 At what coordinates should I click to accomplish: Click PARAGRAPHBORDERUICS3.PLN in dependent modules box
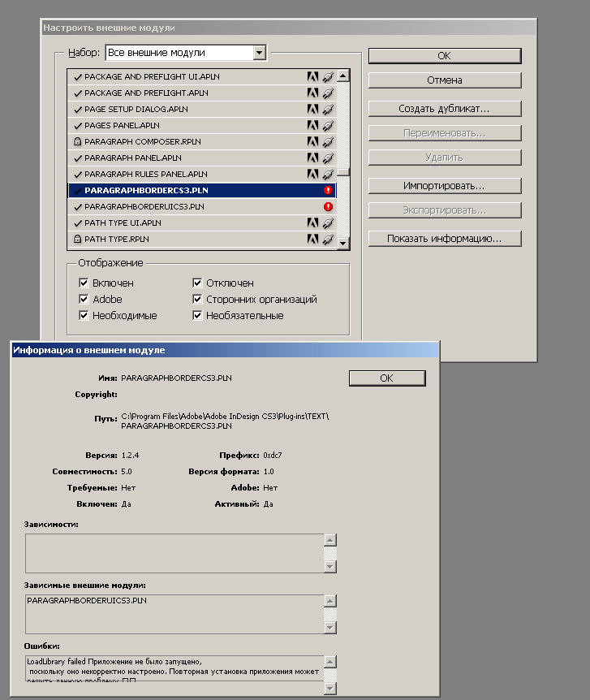[x=87, y=600]
